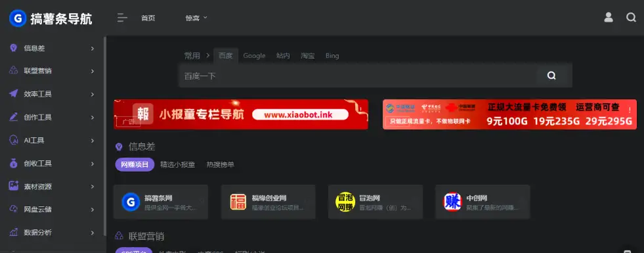644x253 pixels.
Task: Expand the 效率工具 sidebar chevron
Action: (93, 94)
